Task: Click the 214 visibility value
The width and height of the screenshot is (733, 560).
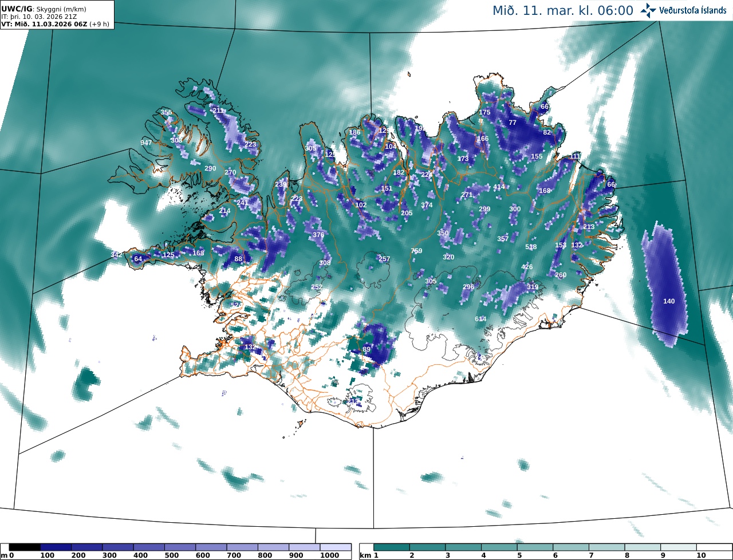Action: pos(224,211)
